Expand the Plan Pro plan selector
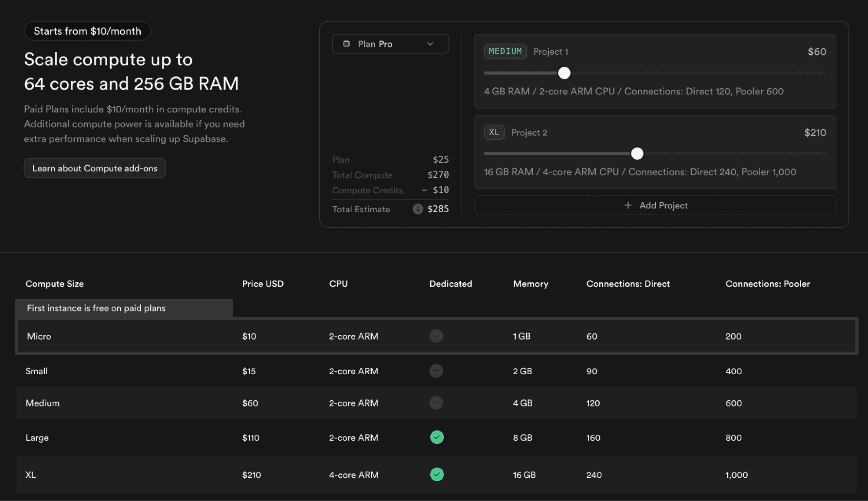868x501 pixels. 390,44
